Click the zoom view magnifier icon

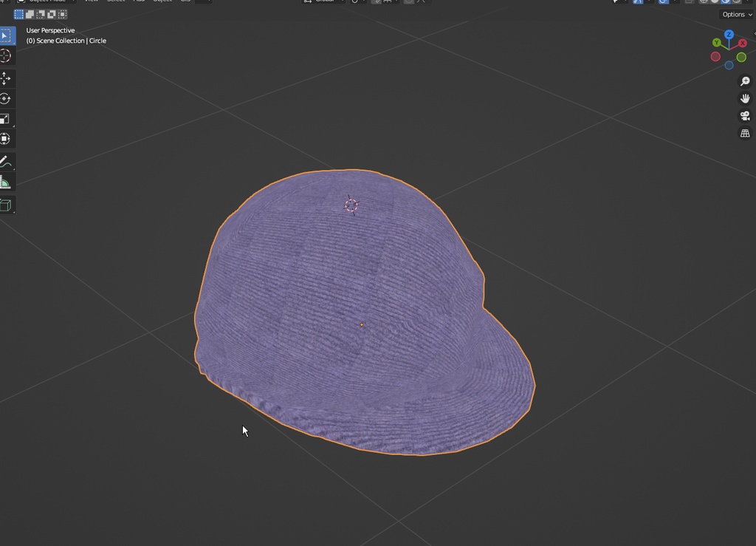pyautogui.click(x=745, y=81)
